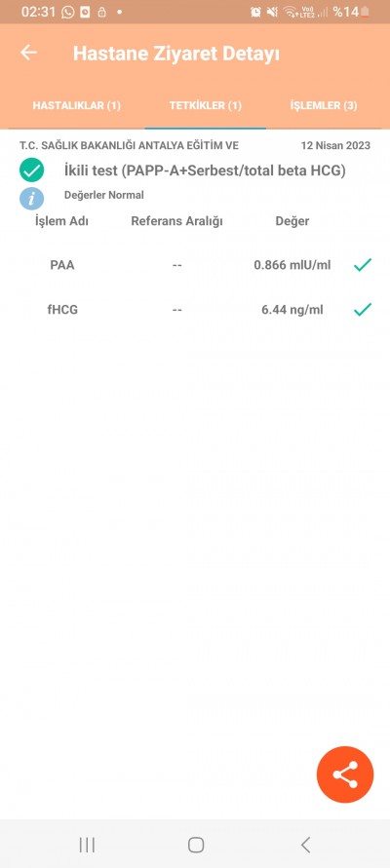Tap WhatsApp notification icon in status bar
Image resolution: width=390 pixels, height=868 pixels.
[67, 12]
